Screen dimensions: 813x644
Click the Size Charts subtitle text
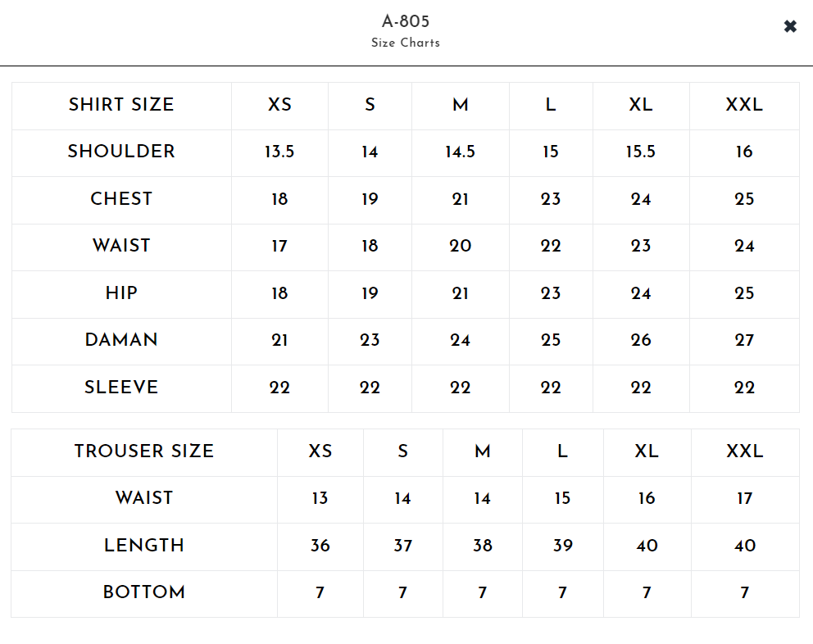[406, 43]
